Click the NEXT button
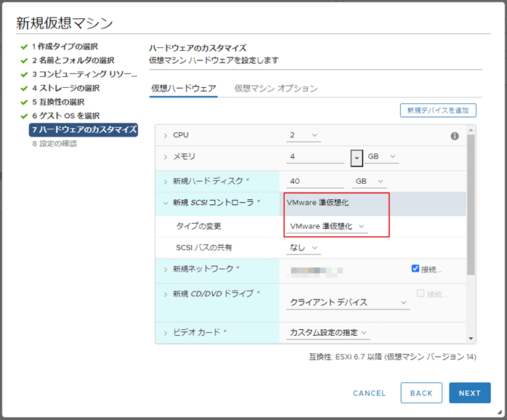Viewport: 507px width, 420px height. [x=469, y=393]
